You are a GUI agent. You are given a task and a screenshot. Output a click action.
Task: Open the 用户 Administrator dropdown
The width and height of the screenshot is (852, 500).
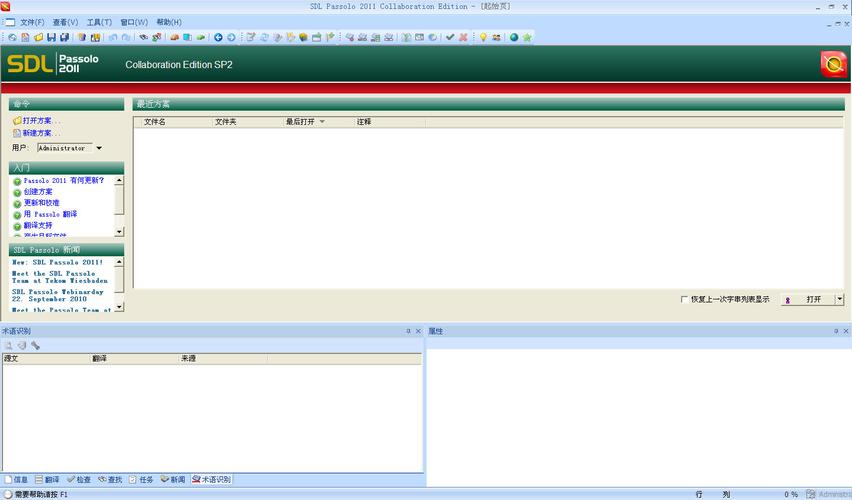point(99,148)
